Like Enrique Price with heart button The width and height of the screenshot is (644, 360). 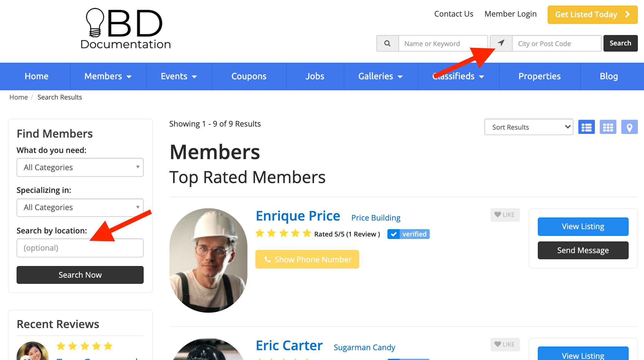[505, 215]
